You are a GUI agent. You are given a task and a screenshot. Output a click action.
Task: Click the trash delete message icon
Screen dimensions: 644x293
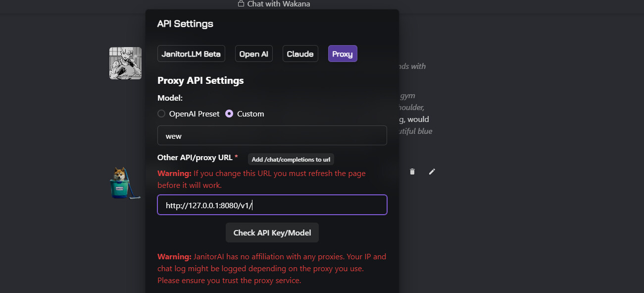click(412, 172)
